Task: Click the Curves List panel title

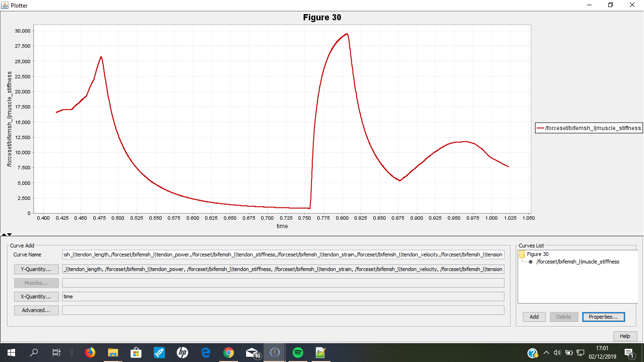Action: pos(531,246)
